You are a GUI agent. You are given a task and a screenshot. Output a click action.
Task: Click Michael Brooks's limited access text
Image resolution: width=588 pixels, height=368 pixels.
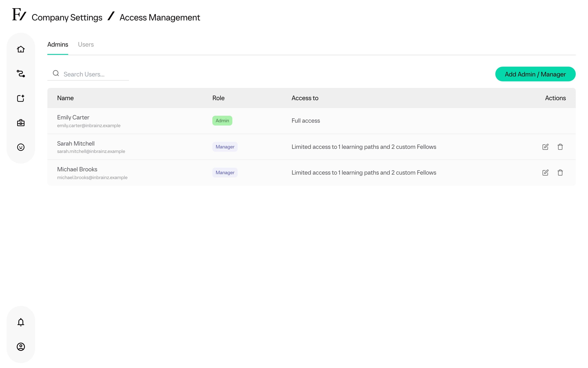364,173
